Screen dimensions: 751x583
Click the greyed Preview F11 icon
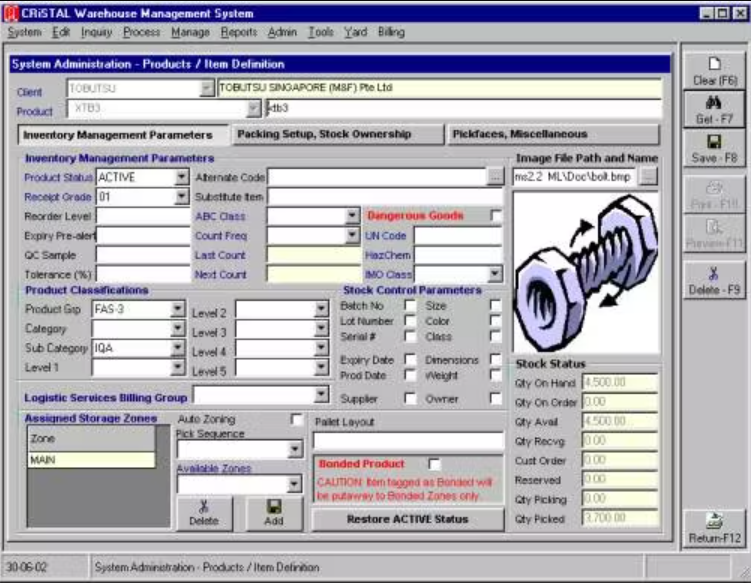(x=714, y=227)
